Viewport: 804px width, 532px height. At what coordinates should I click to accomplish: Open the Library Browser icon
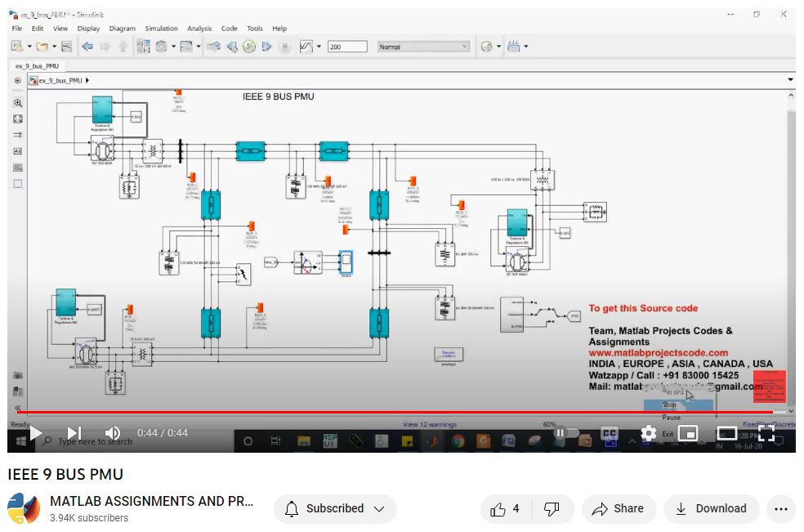(x=144, y=47)
